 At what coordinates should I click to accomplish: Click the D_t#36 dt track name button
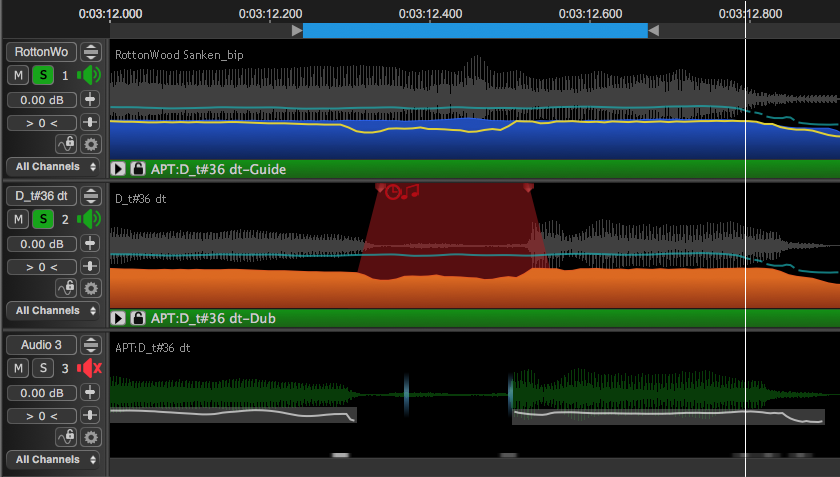[41, 196]
